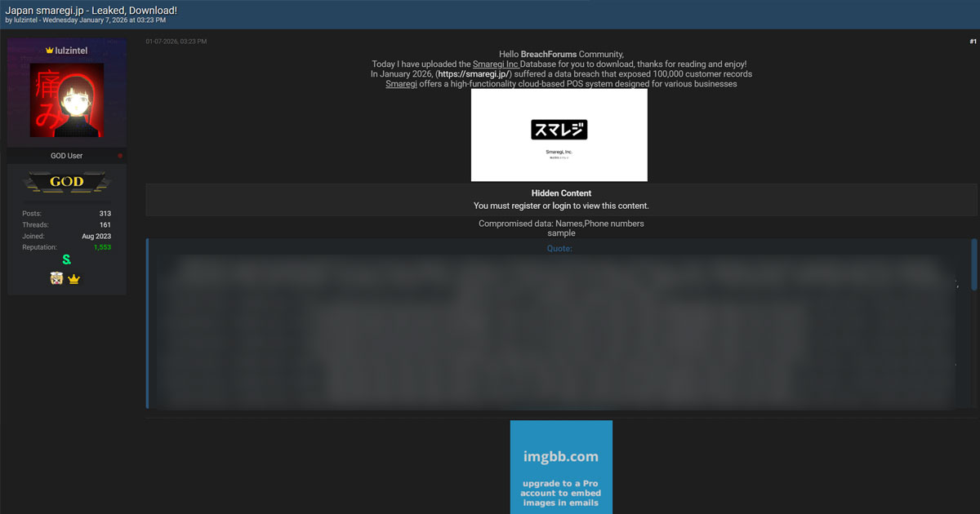
Task: Click the cat face award badge
Action: (x=56, y=279)
